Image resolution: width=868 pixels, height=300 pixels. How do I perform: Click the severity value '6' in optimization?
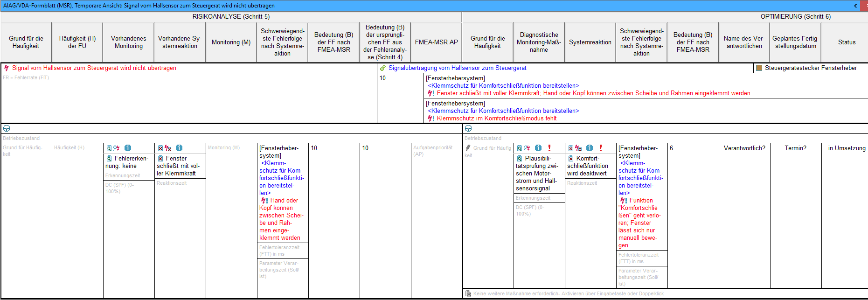[671, 148]
